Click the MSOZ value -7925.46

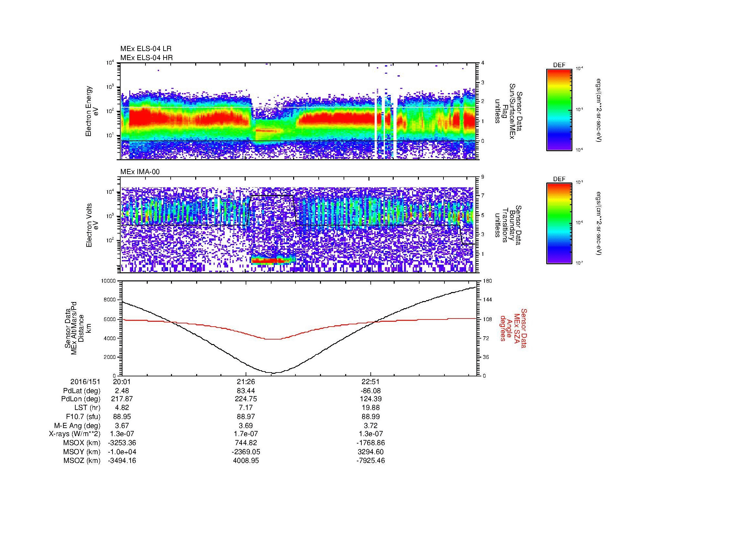[x=371, y=461]
